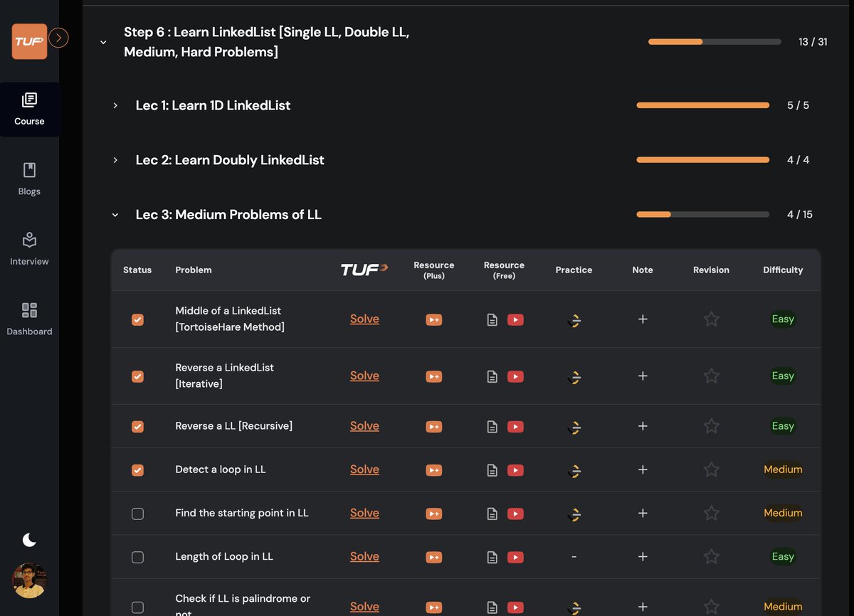Star Length of Loop in LL for revision
Image resolution: width=854 pixels, height=616 pixels.
tap(711, 557)
